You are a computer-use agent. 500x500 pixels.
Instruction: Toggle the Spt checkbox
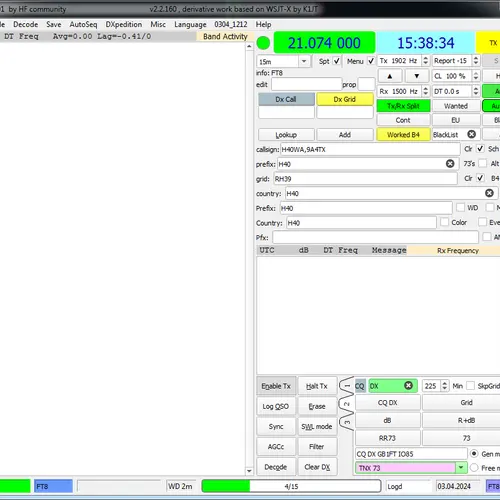[x=337, y=61]
